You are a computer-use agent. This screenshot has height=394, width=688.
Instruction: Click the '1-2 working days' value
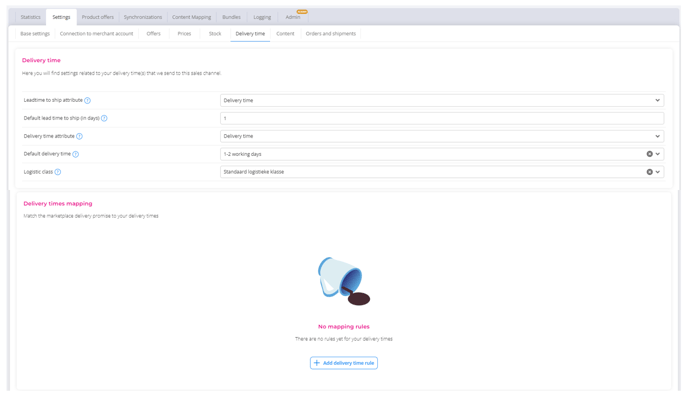pyautogui.click(x=242, y=154)
